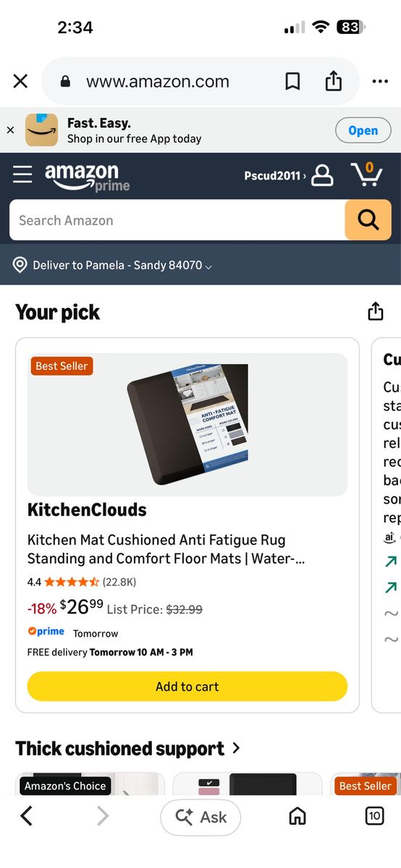
Task: Open the tab switcher showing 10 tabs
Action: 373,817
